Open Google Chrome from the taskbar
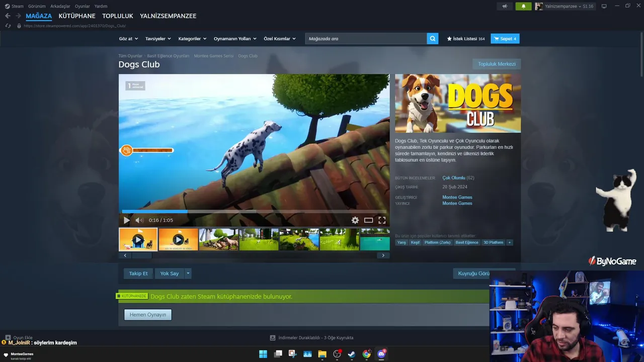 (x=367, y=354)
